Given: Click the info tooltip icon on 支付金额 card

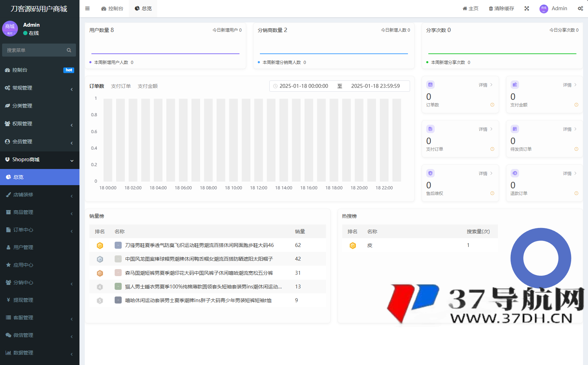Looking at the screenshot, I should 576,105.
